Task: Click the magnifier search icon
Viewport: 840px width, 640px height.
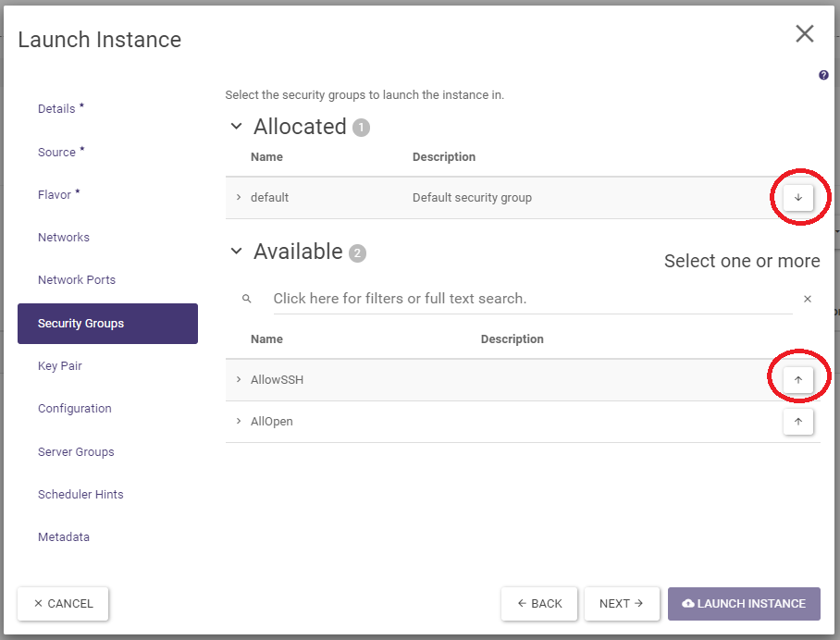Action: point(246,299)
